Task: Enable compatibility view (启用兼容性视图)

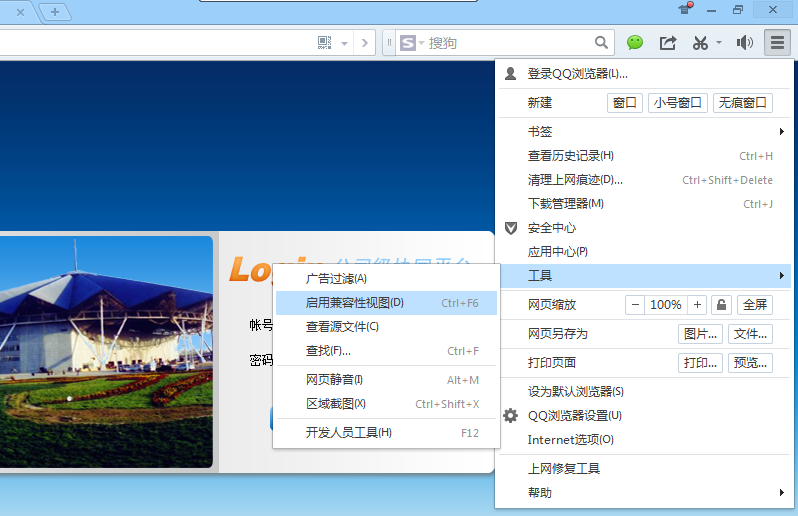Action: tap(355, 303)
